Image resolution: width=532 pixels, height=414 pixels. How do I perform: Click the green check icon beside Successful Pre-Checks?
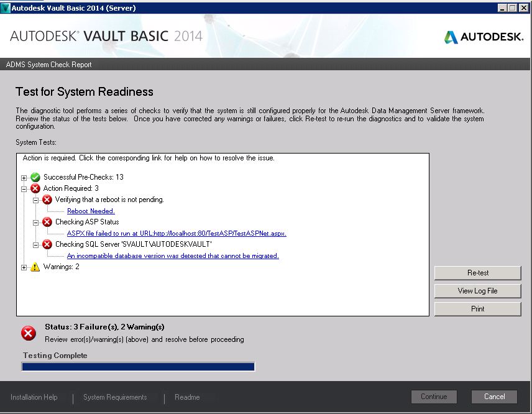click(x=35, y=177)
